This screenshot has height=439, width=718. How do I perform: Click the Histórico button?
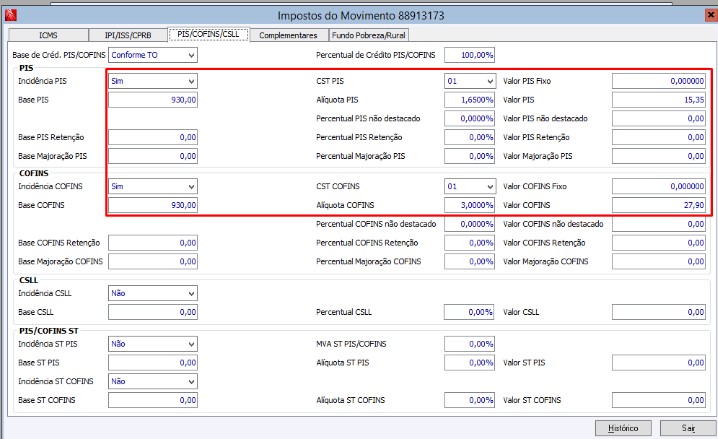pyautogui.click(x=623, y=428)
